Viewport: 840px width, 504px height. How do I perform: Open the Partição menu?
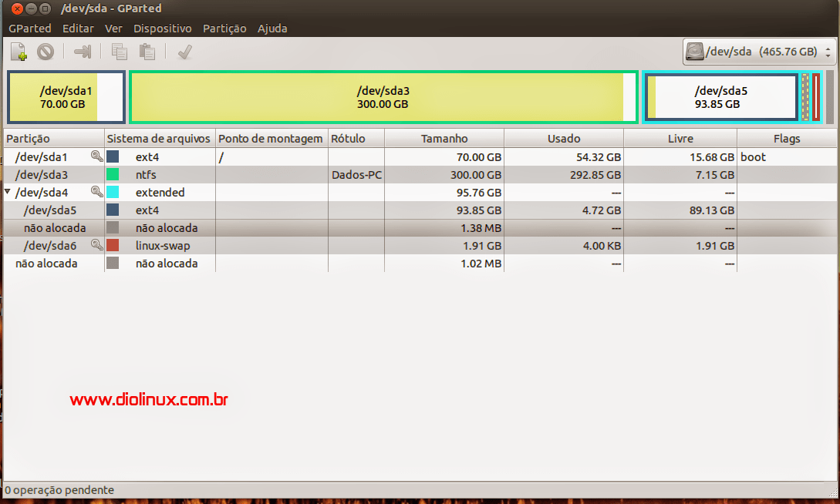[x=224, y=29]
